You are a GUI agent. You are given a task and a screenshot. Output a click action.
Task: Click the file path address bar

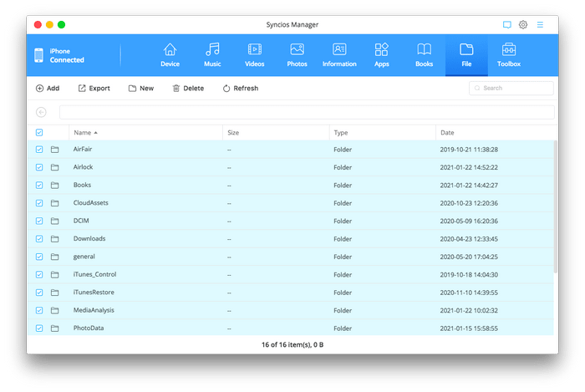coord(307,112)
